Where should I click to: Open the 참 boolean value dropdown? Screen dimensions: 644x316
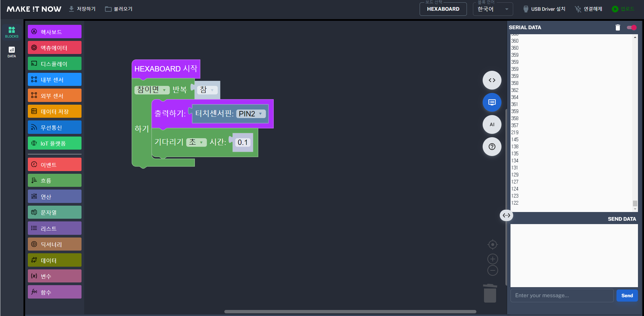207,90
